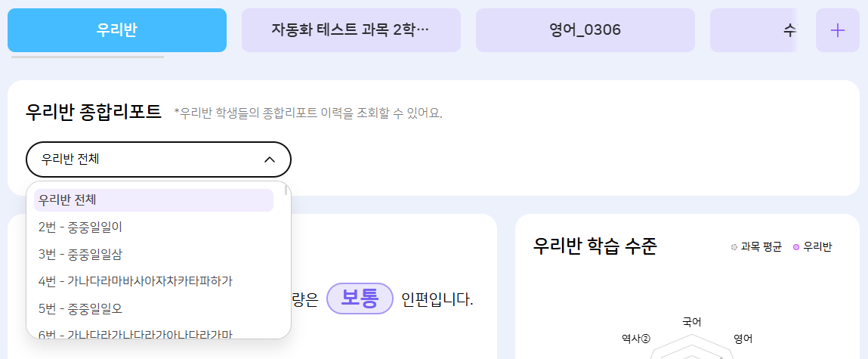The height and width of the screenshot is (359, 868).
Task: Choose the highlighted 우리반 전체 list option
Action: [x=153, y=200]
